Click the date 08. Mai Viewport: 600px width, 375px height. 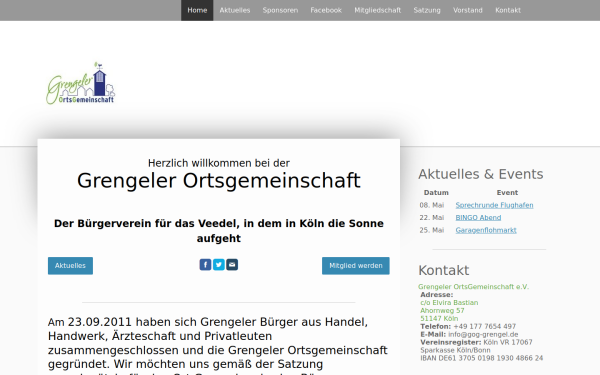tap(432, 205)
